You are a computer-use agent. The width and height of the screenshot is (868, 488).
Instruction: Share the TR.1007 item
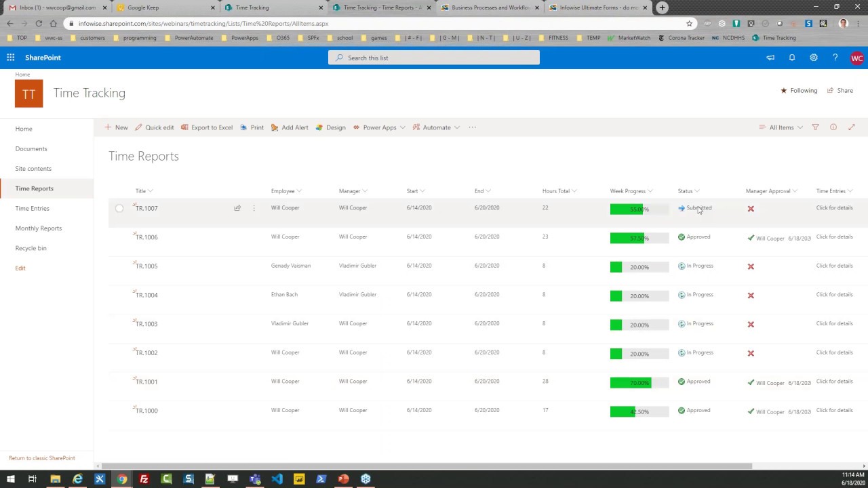[237, 208]
